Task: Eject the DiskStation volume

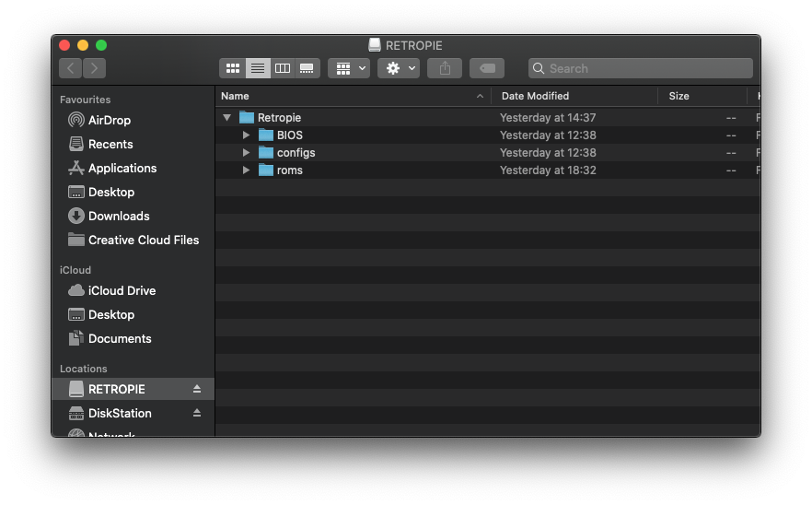Action: (x=197, y=413)
